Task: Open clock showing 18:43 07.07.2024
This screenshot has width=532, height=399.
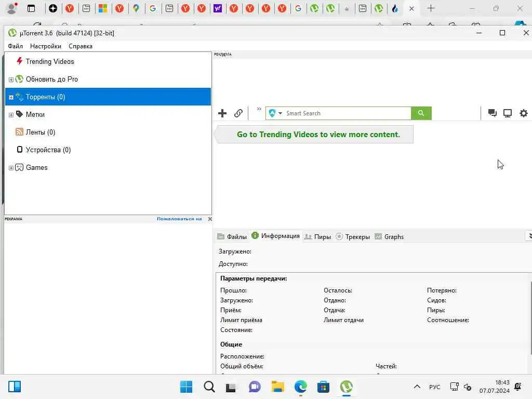Action: [495, 387]
